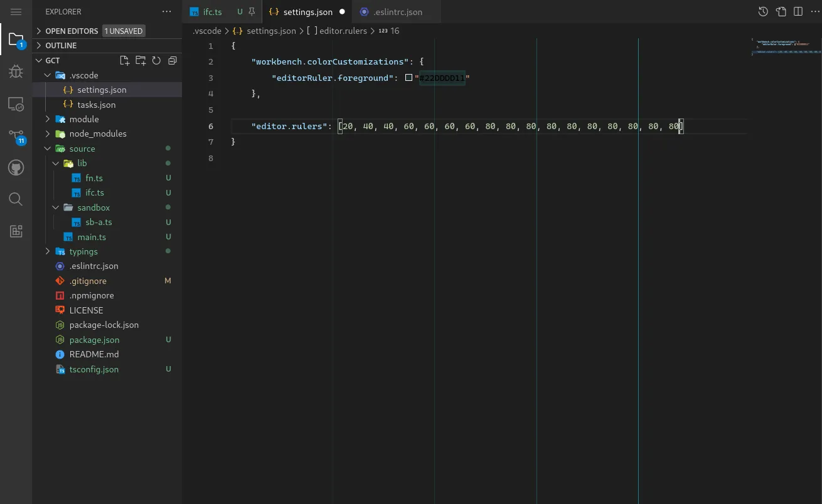Open package.json from the file tree
Screen dimensions: 822x504
click(x=94, y=340)
